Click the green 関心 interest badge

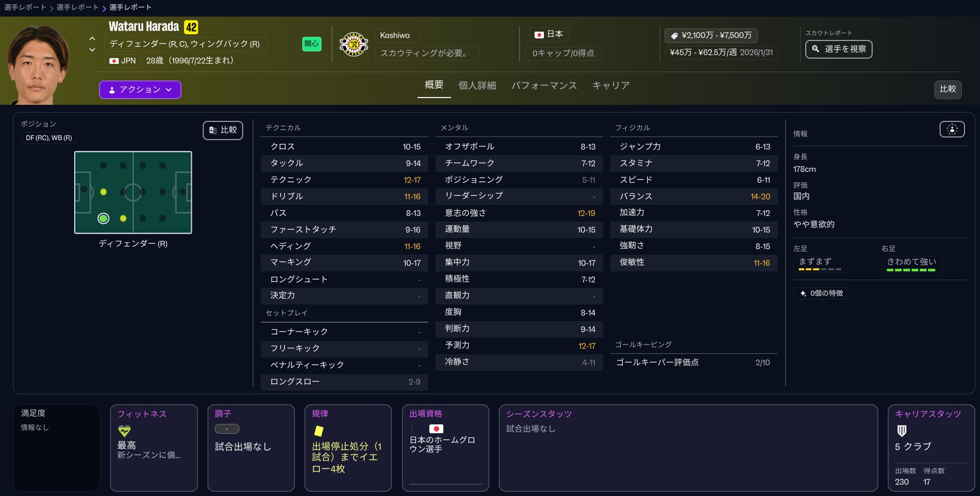[x=312, y=44]
